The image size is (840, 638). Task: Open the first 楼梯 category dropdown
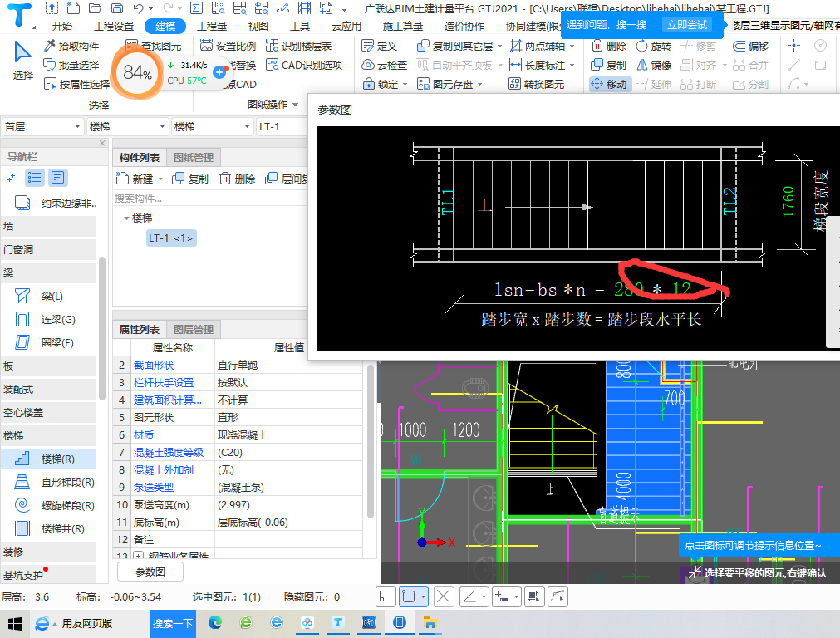coord(127,127)
